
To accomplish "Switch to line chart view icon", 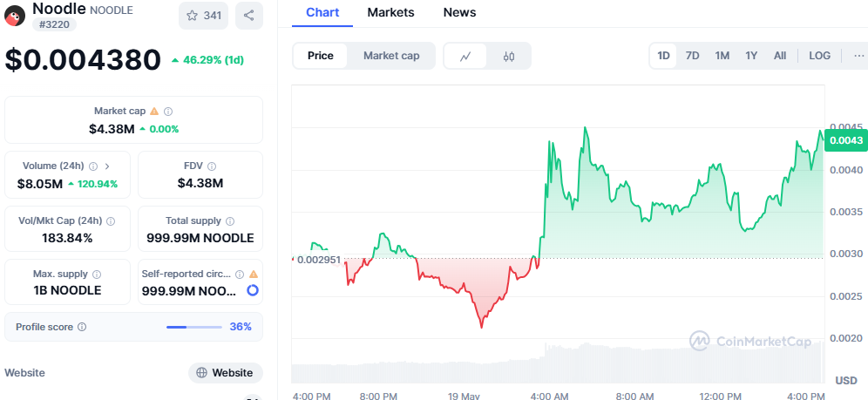I will (465, 56).
